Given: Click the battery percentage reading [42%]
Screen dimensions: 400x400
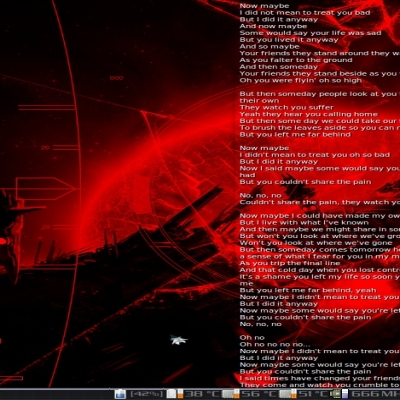Looking at the screenshot, I should click(147, 394).
